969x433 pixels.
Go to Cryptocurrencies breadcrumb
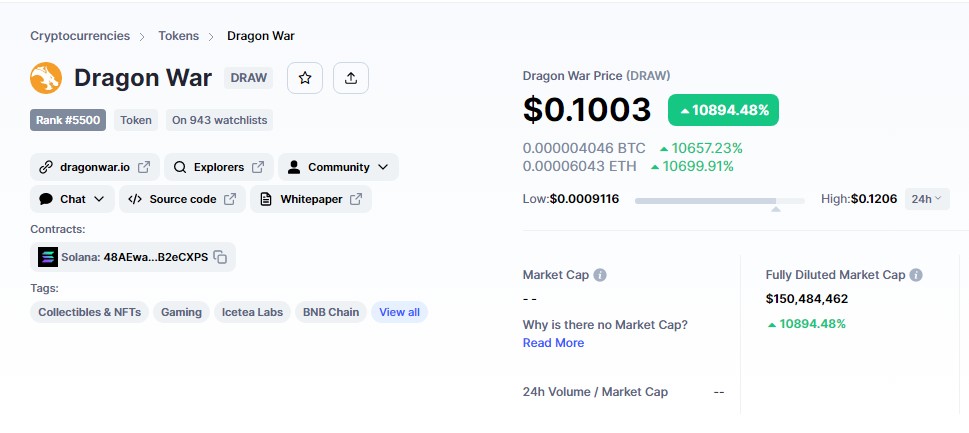tap(80, 36)
